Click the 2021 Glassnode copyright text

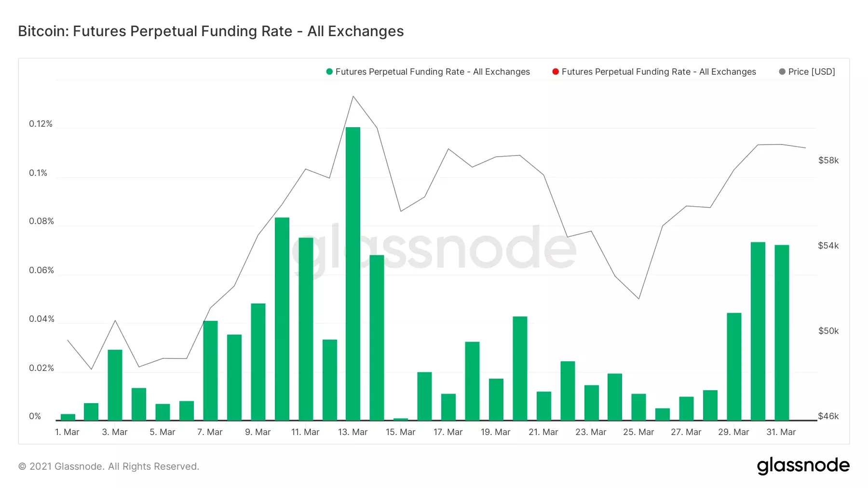(x=108, y=466)
